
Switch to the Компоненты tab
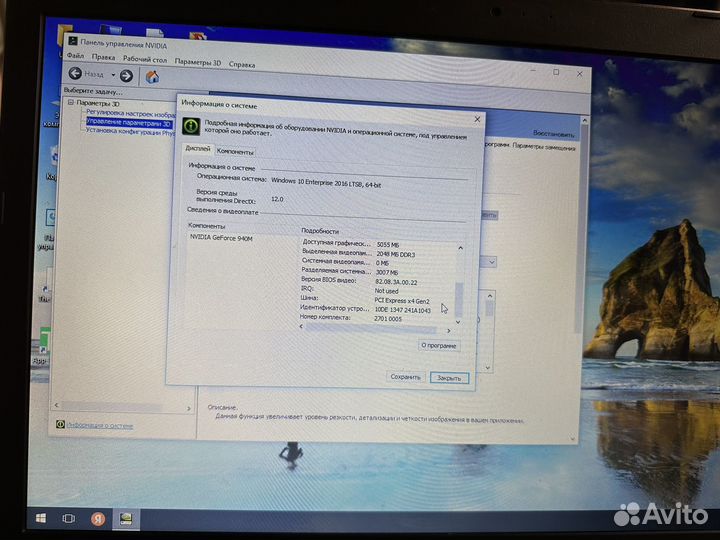tap(235, 151)
